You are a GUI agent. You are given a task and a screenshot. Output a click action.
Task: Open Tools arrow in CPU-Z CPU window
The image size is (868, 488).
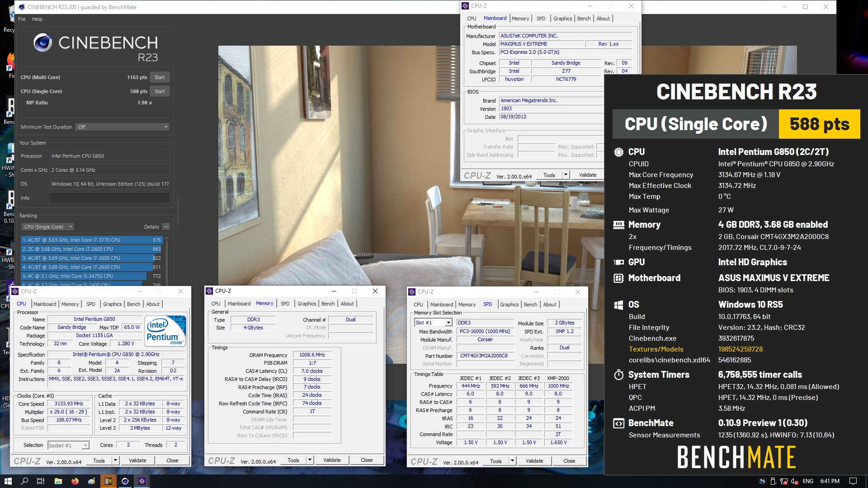(115, 460)
